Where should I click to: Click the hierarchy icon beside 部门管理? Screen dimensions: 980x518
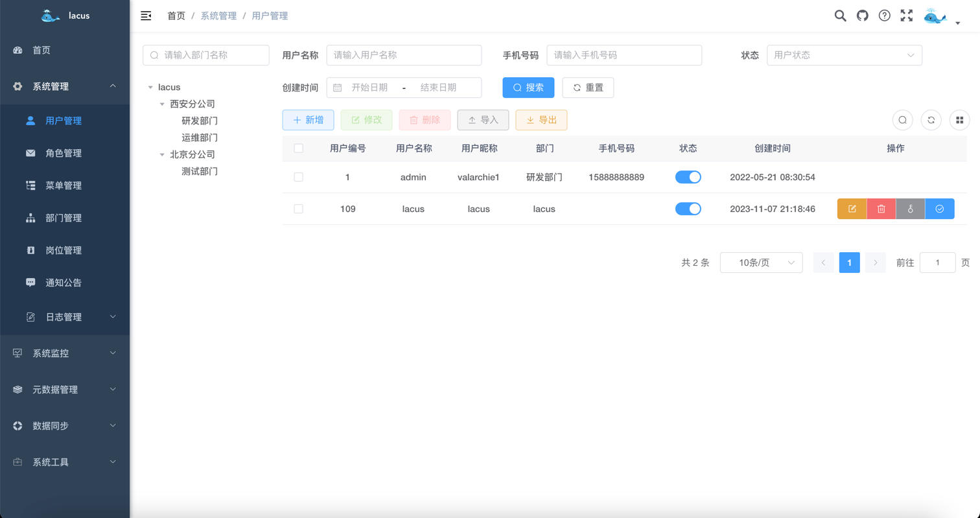coord(30,218)
